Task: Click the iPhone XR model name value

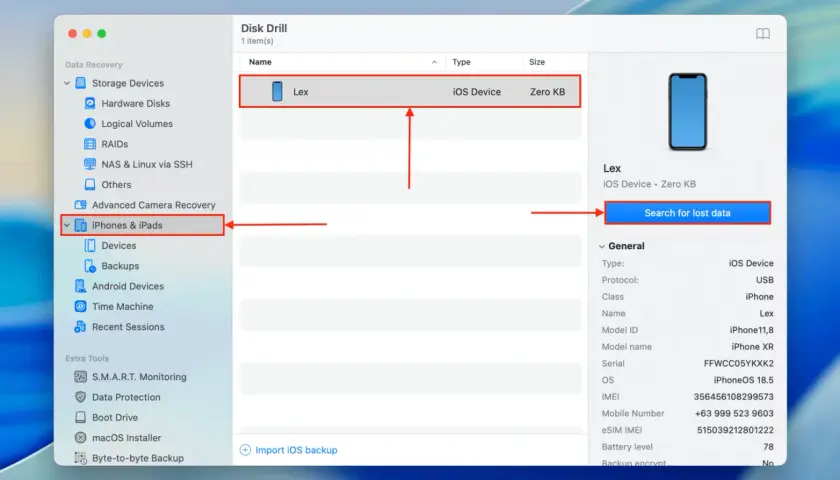Action: pyautogui.click(x=753, y=347)
